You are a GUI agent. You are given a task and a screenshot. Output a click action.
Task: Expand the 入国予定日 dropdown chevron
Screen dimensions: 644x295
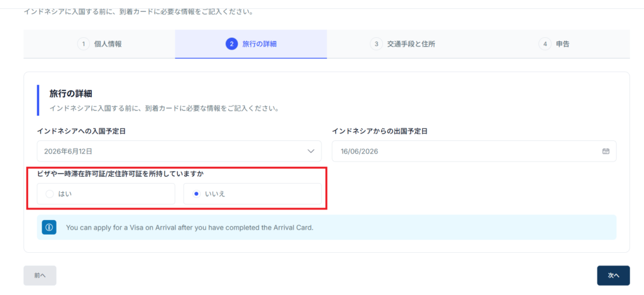point(311,151)
